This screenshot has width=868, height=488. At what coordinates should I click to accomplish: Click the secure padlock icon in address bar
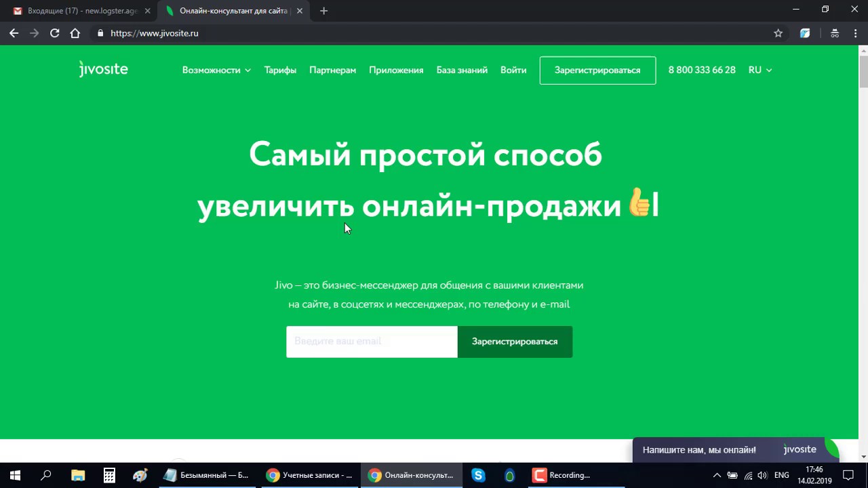(100, 33)
